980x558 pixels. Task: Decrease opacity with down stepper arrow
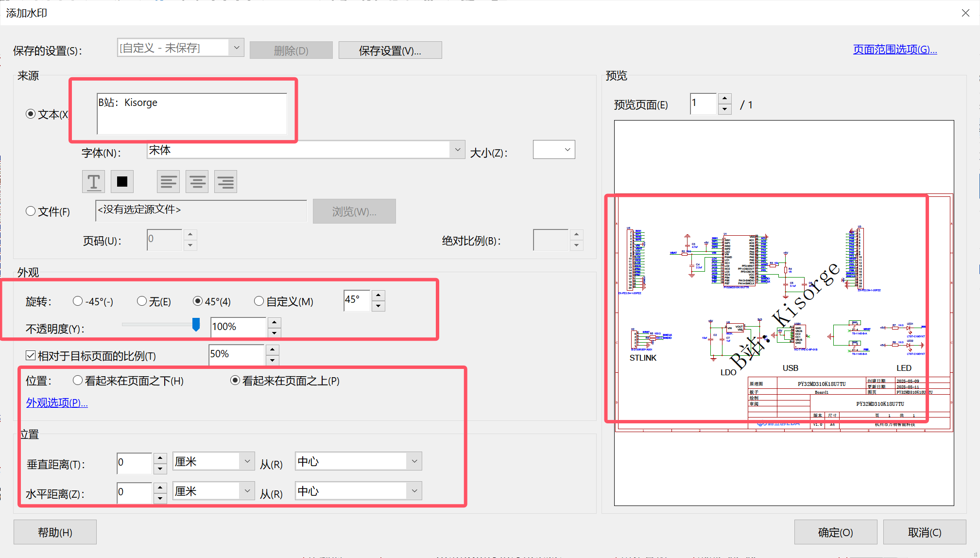tap(275, 333)
